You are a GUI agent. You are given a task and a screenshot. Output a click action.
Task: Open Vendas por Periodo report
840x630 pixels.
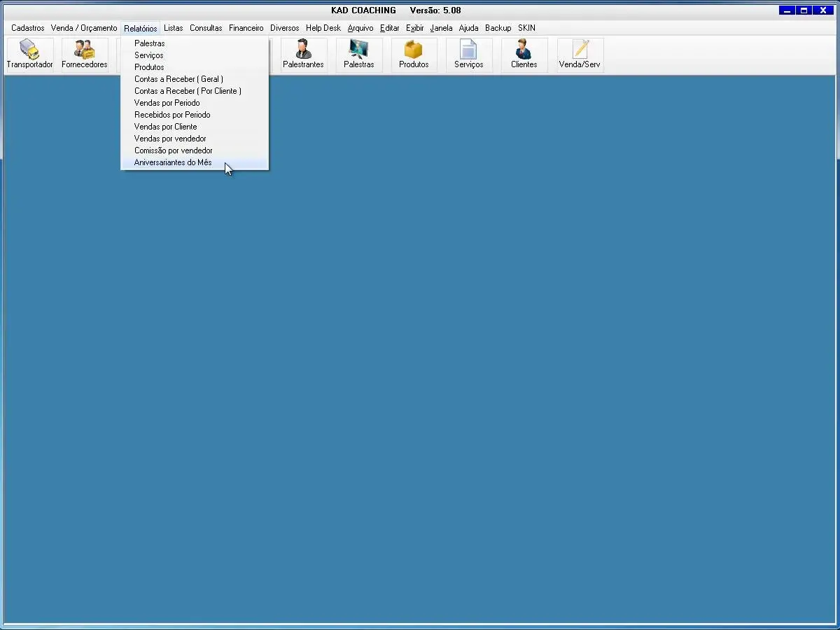tap(167, 103)
